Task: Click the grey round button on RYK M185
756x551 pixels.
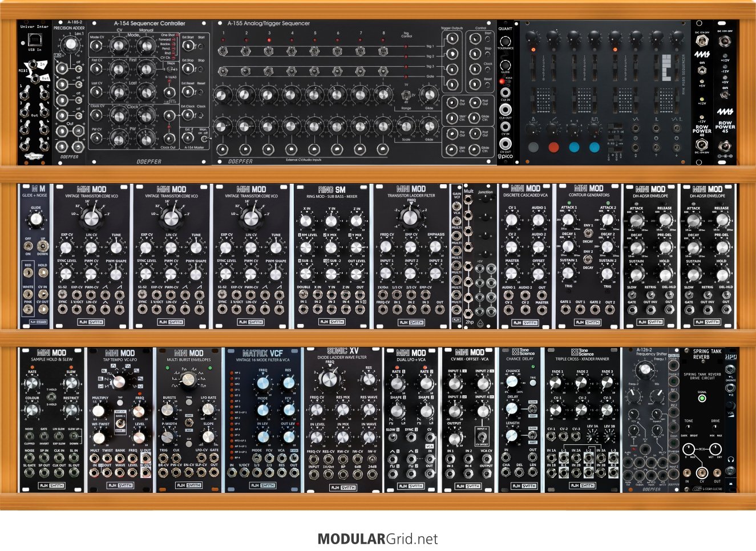Action: (533, 147)
